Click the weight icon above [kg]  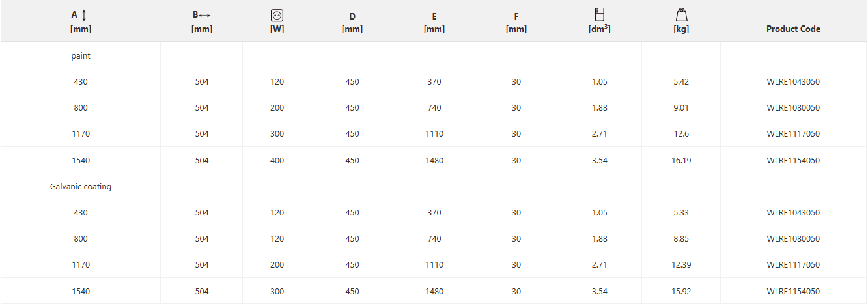(x=681, y=14)
